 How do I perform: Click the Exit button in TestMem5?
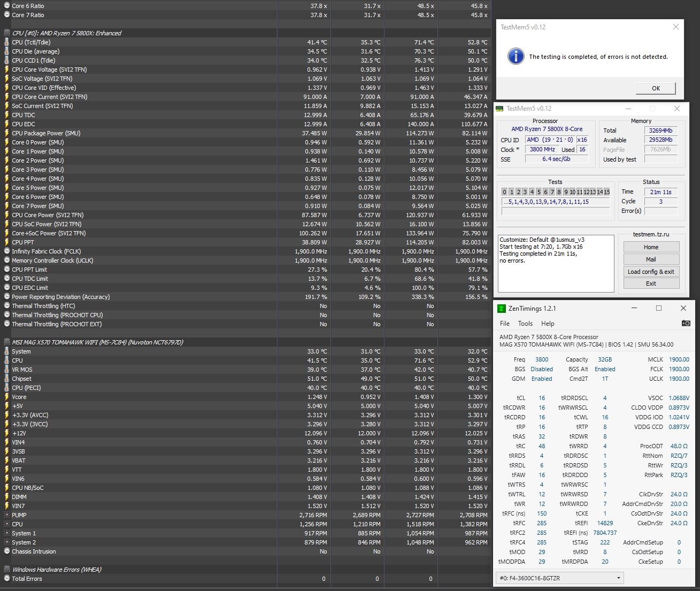pos(651,283)
